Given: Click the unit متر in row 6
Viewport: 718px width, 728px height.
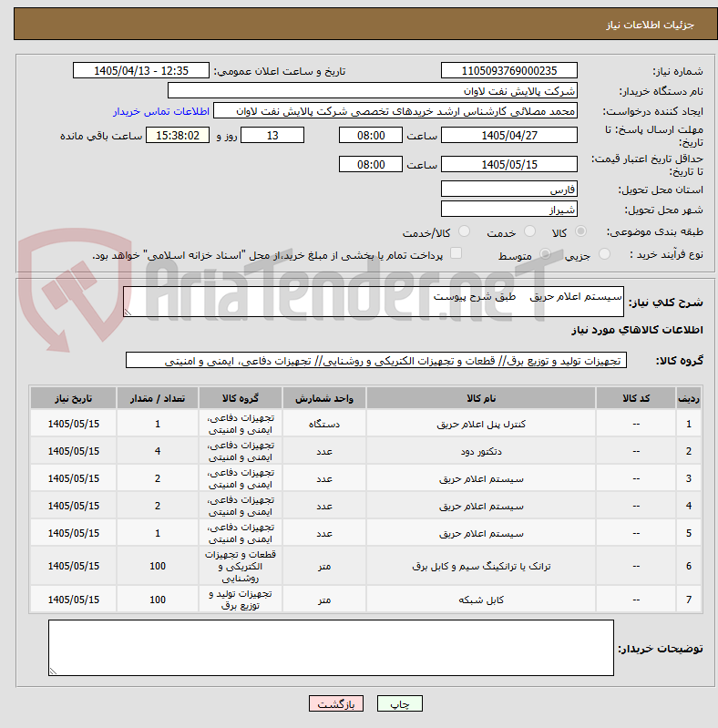Looking at the screenshot, I should [x=324, y=566].
